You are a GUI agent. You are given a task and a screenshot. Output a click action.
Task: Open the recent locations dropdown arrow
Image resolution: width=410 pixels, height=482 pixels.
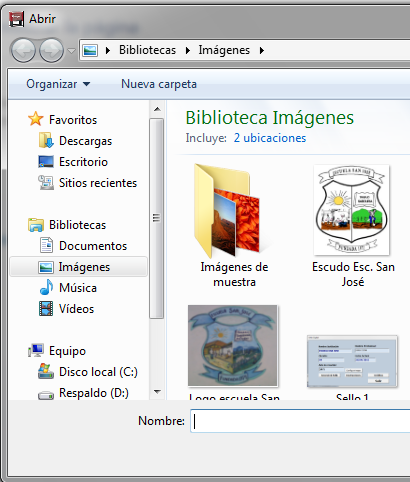(x=71, y=51)
